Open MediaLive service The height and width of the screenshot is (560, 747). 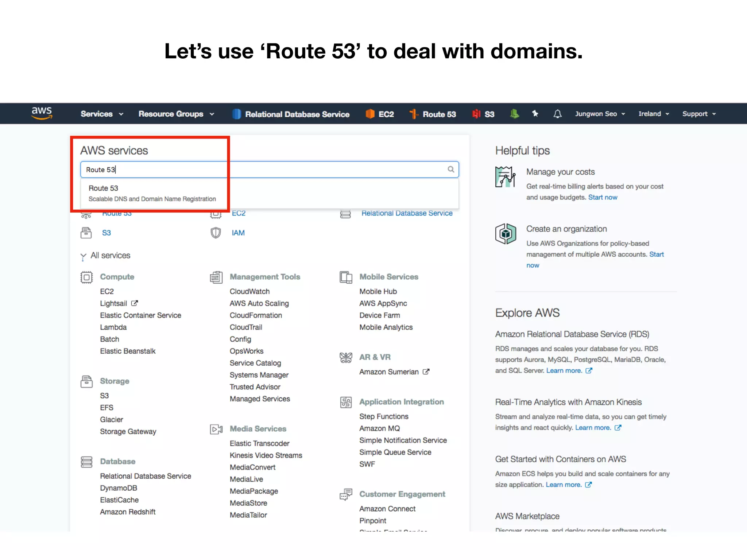point(246,479)
